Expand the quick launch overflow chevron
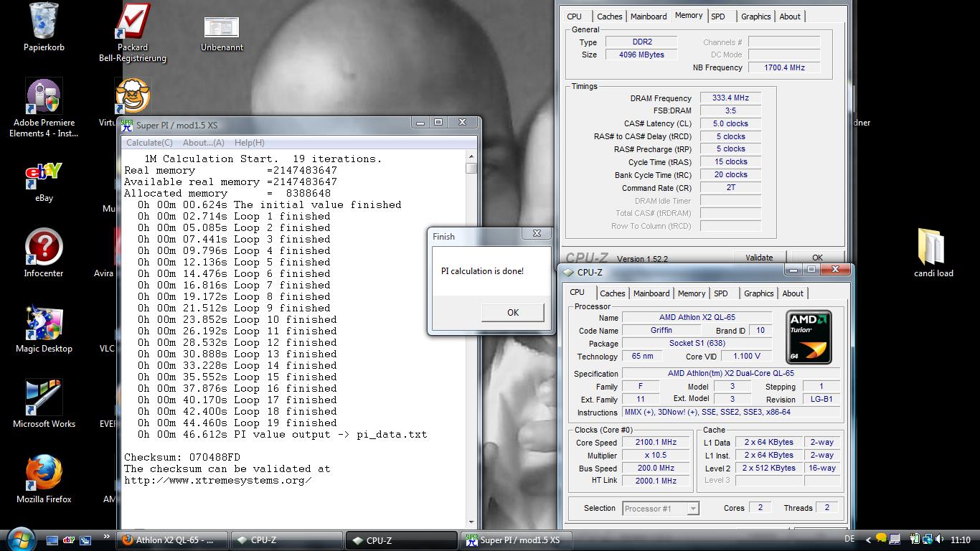 [108, 537]
